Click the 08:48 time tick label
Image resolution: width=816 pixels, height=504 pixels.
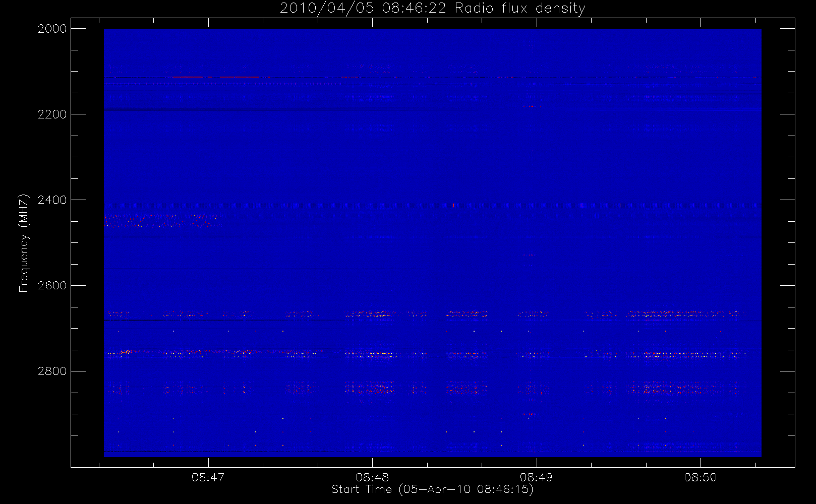tap(372, 477)
